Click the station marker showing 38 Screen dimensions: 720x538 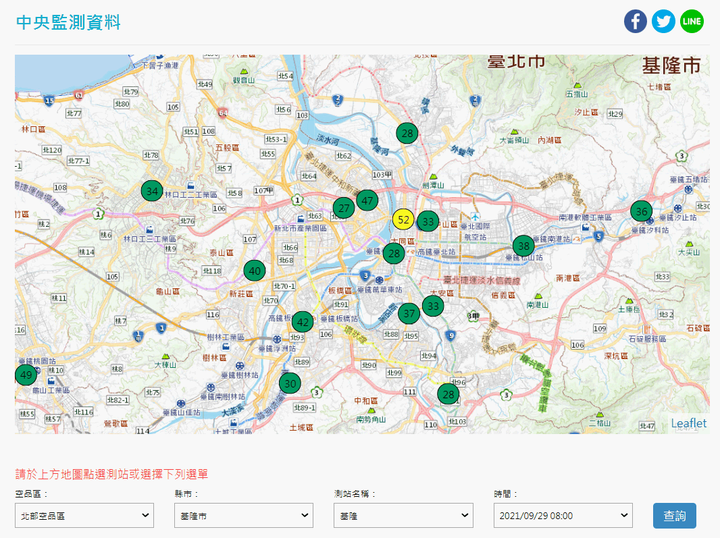pos(523,246)
